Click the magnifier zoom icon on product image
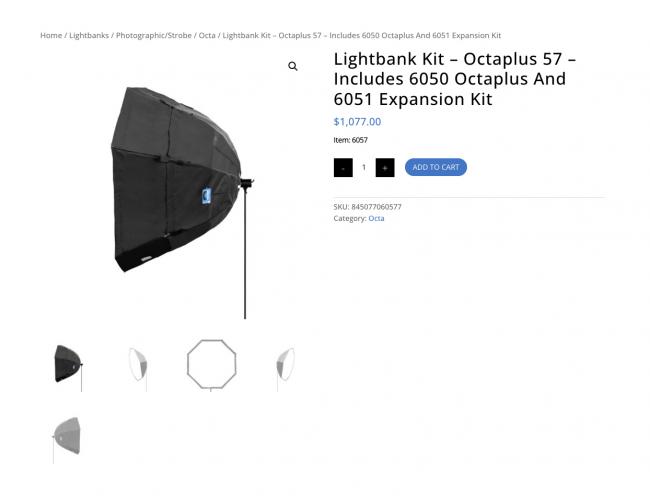The width and height of the screenshot is (650, 502). (x=293, y=66)
